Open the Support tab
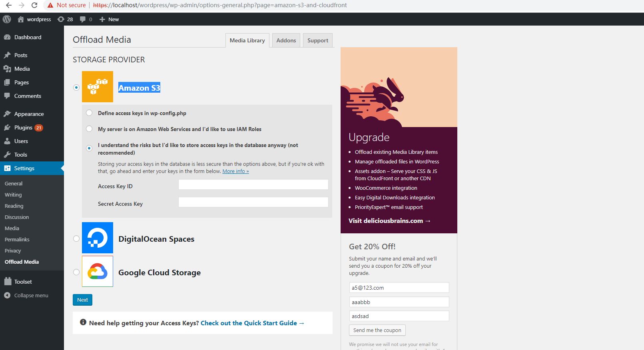This screenshot has width=644, height=350. pos(318,40)
